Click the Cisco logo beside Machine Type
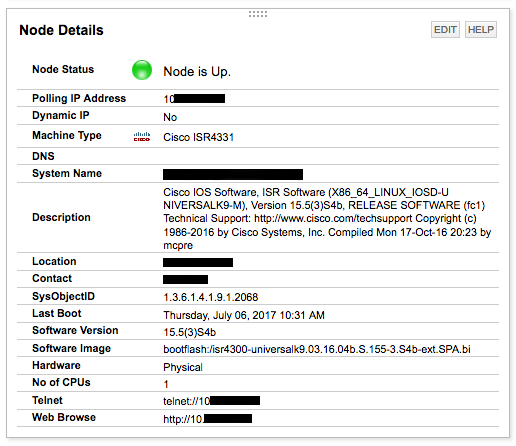The width and height of the screenshot is (516, 446). click(142, 137)
